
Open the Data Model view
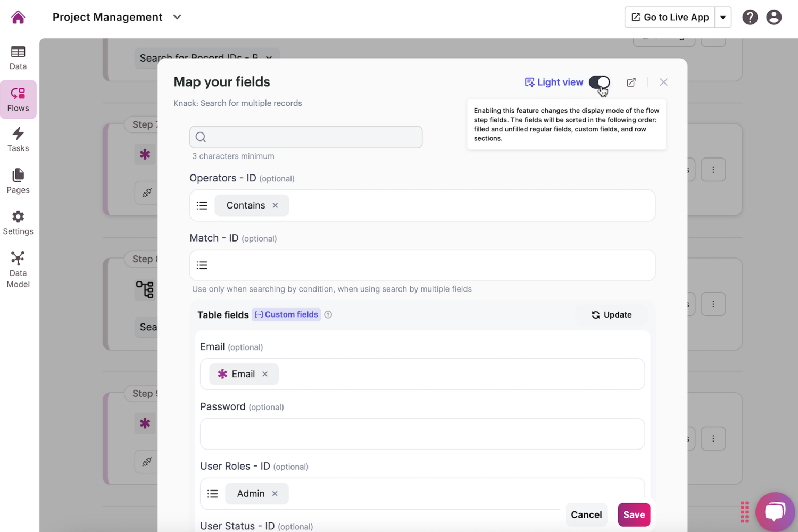click(18, 269)
